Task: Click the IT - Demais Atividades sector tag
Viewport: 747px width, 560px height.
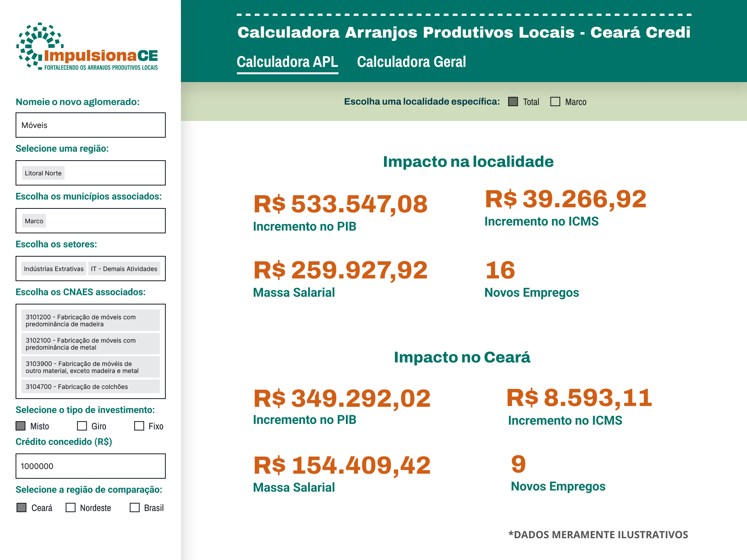Action: pyautogui.click(x=124, y=269)
